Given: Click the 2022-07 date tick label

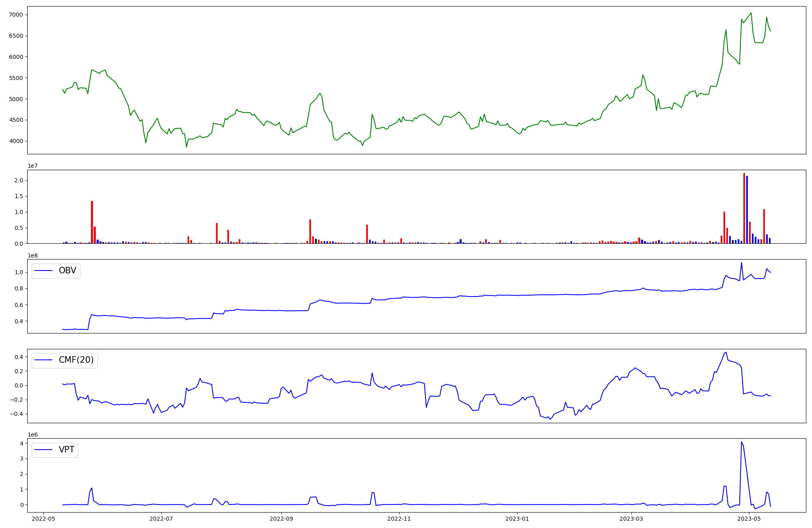Looking at the screenshot, I should coord(161,519).
